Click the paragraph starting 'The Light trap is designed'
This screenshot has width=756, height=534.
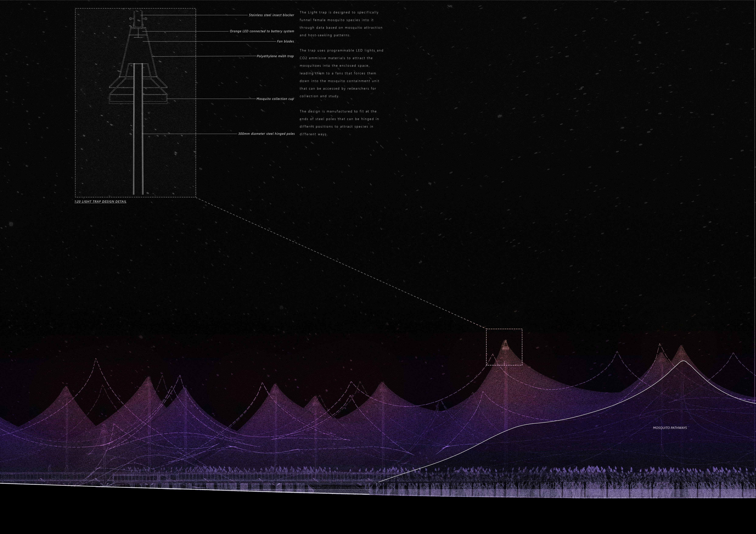coord(341,24)
